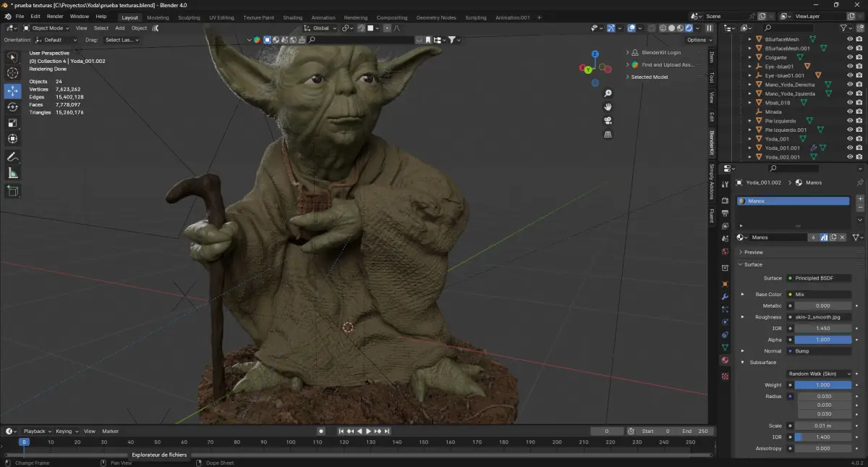The image size is (868, 467).
Task: Disable Yoda_002.001 render camera icon
Action: coord(860,156)
